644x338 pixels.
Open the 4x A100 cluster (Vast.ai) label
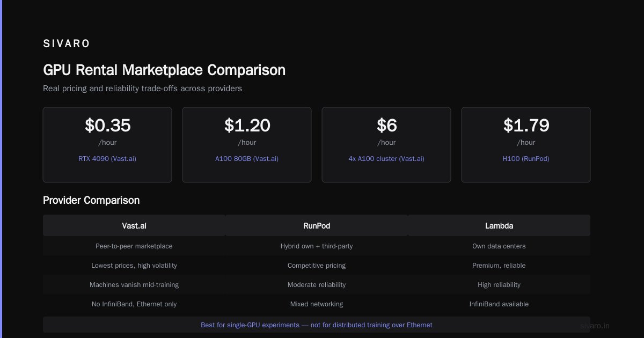click(386, 159)
